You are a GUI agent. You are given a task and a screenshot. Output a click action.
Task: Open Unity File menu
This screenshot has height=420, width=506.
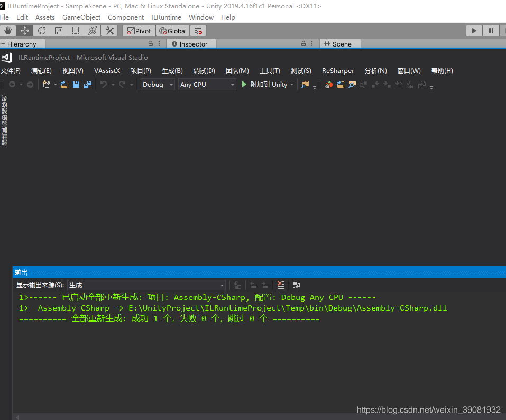[x=4, y=17]
